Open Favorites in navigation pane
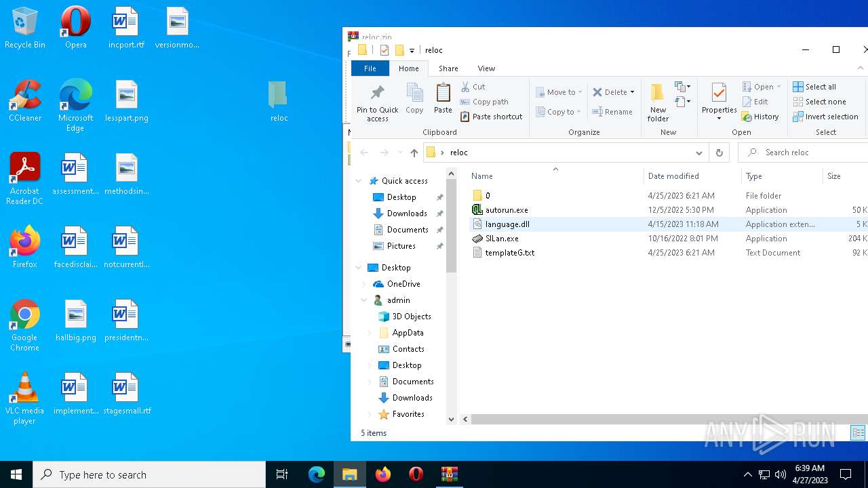 pos(408,414)
